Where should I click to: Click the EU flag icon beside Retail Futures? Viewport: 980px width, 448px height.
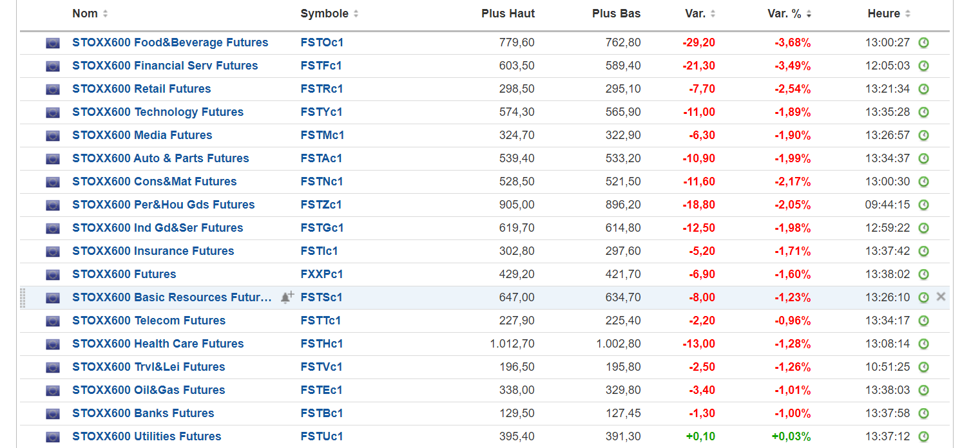click(x=53, y=89)
